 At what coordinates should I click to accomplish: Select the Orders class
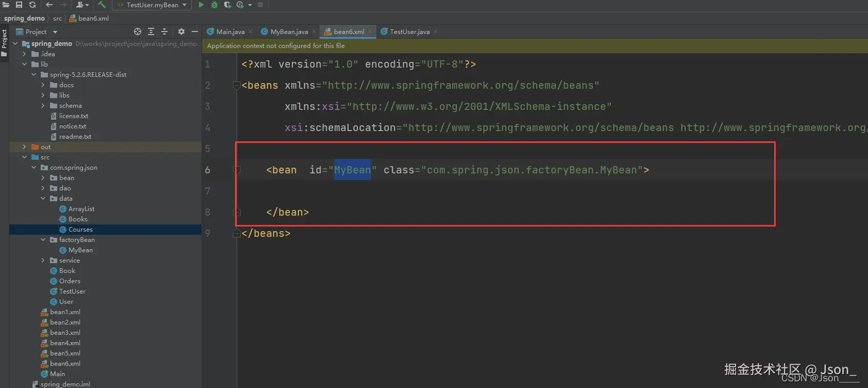[65, 281]
